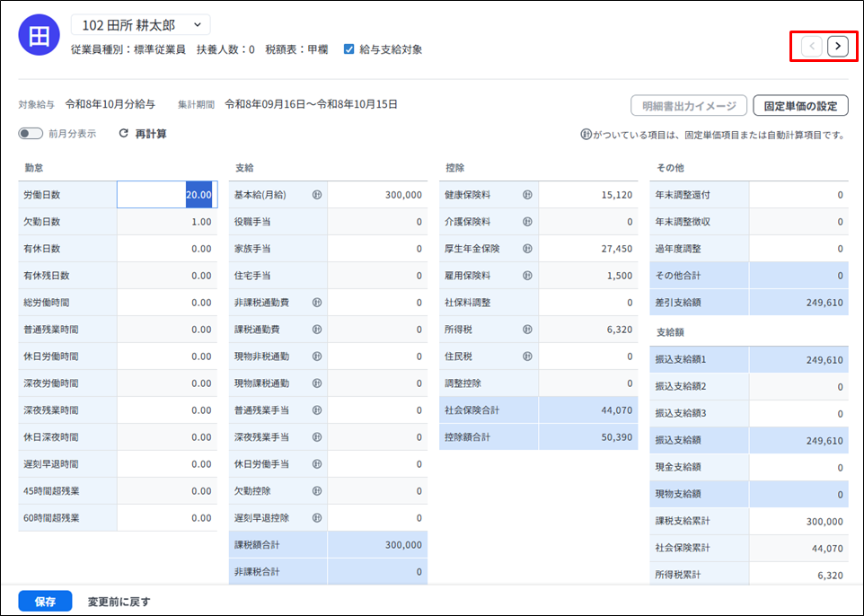Click the icon beside 欠勤控除
This screenshot has height=616, width=864.
pyautogui.click(x=317, y=491)
